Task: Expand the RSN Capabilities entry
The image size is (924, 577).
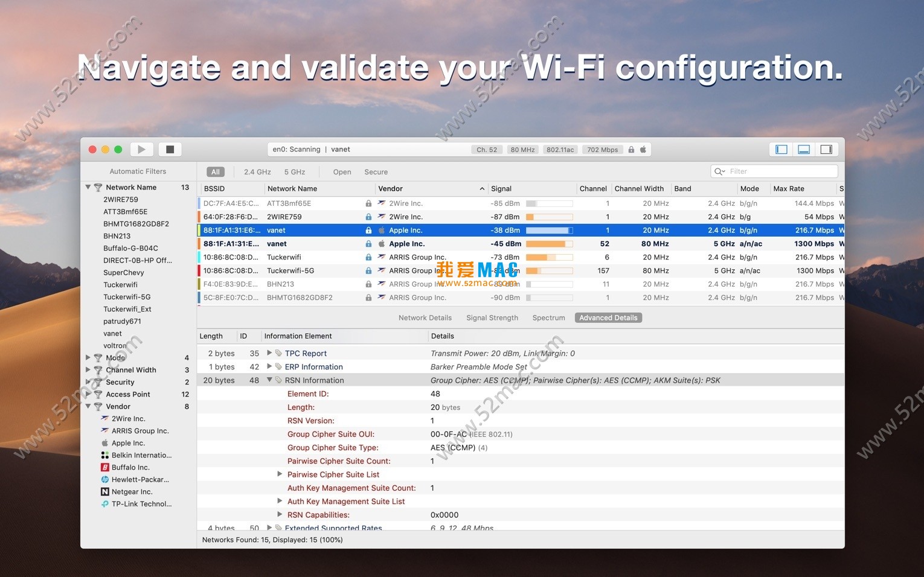Action: pos(280,514)
